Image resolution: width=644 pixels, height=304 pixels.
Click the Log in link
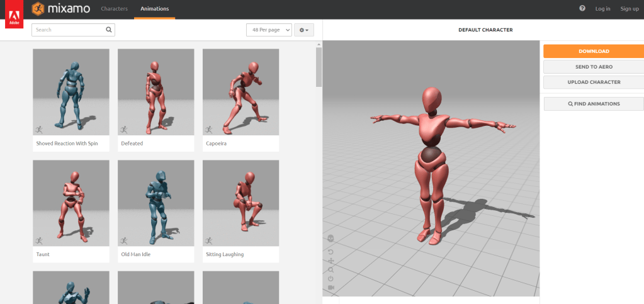(602, 9)
